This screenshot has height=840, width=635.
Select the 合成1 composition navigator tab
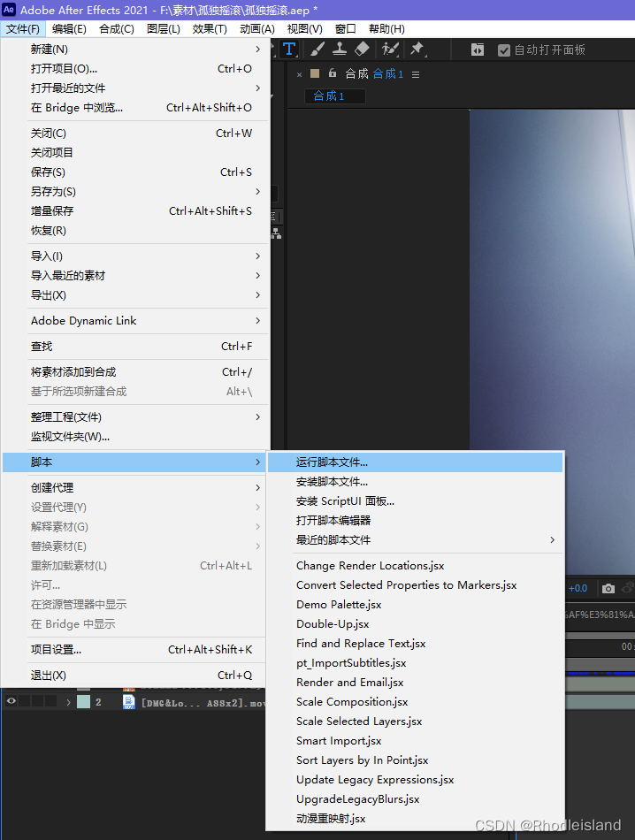(x=335, y=95)
